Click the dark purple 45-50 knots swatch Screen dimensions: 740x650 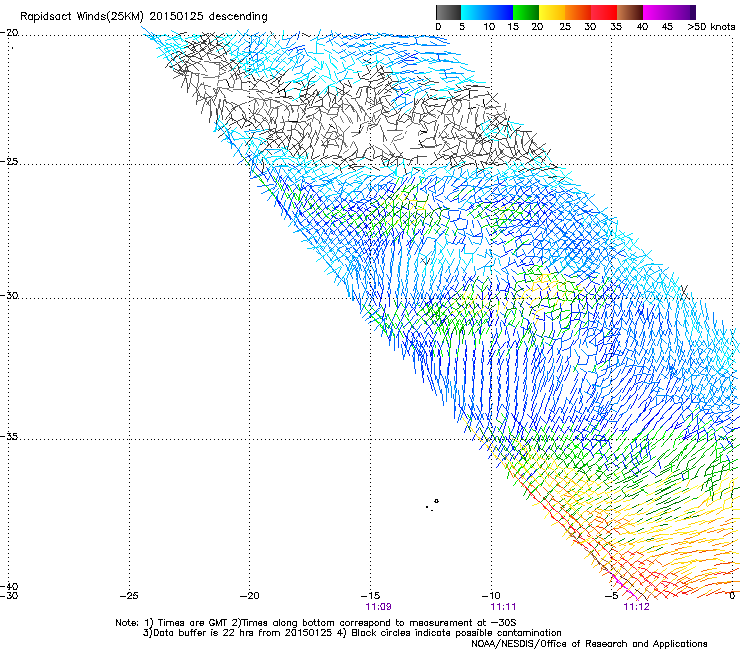coord(682,12)
